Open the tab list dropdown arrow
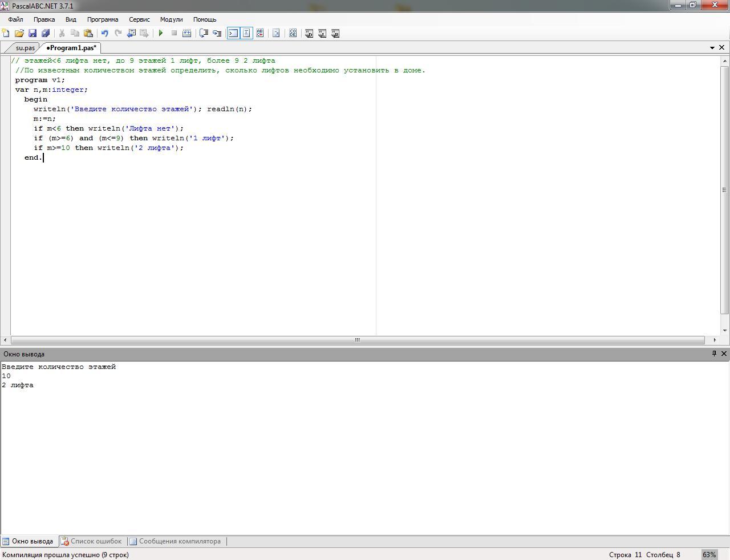This screenshot has height=560, width=730. pos(712,48)
